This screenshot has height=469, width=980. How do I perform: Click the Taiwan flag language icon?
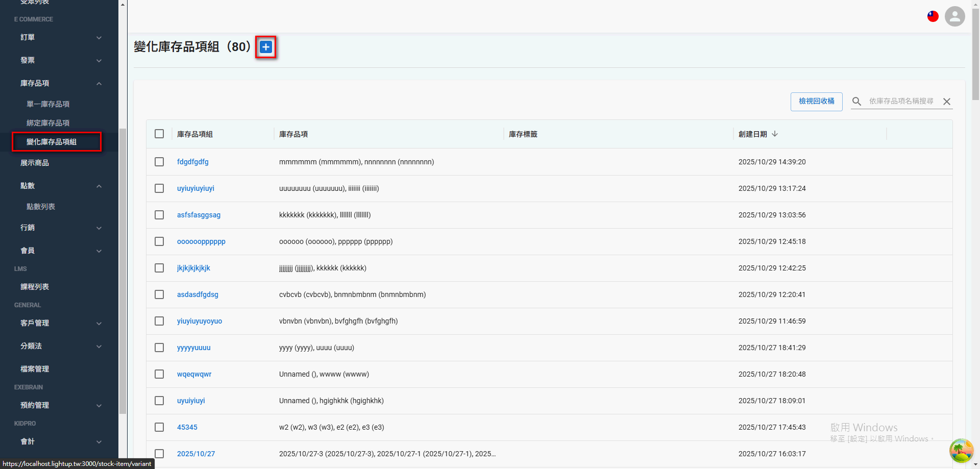933,16
